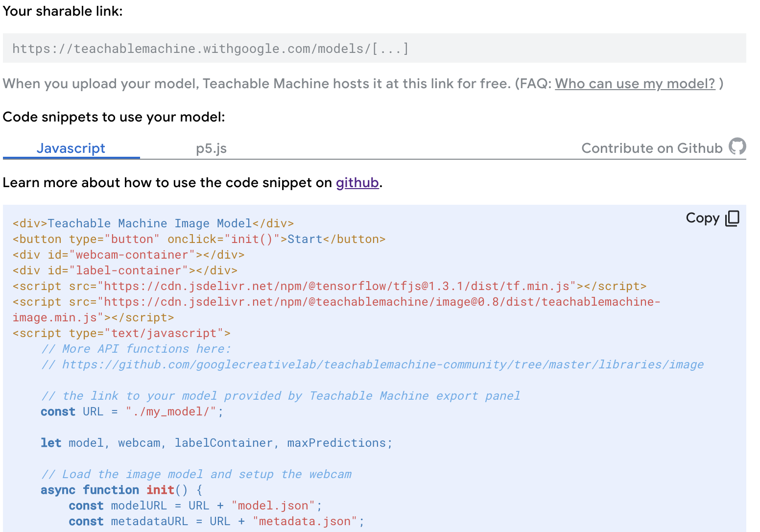The height and width of the screenshot is (532, 760).
Task: Open the 'Who can use my model?' FAQ link
Action: pyautogui.click(x=635, y=84)
